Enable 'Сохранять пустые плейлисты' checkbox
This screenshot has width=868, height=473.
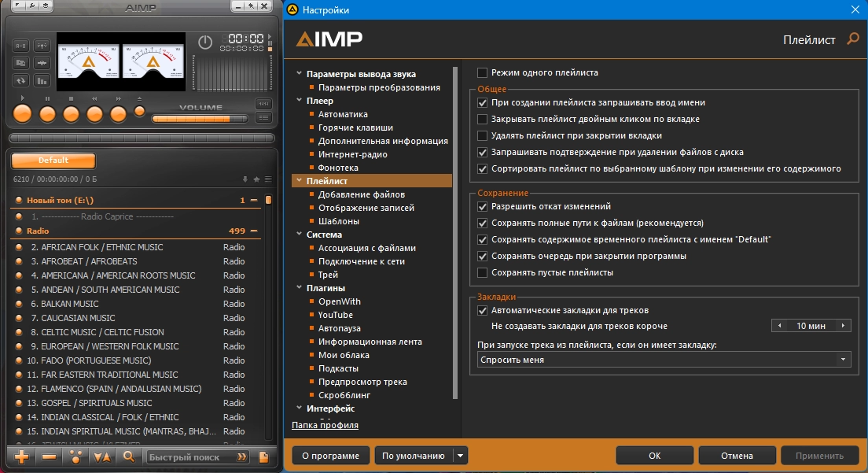coord(482,272)
